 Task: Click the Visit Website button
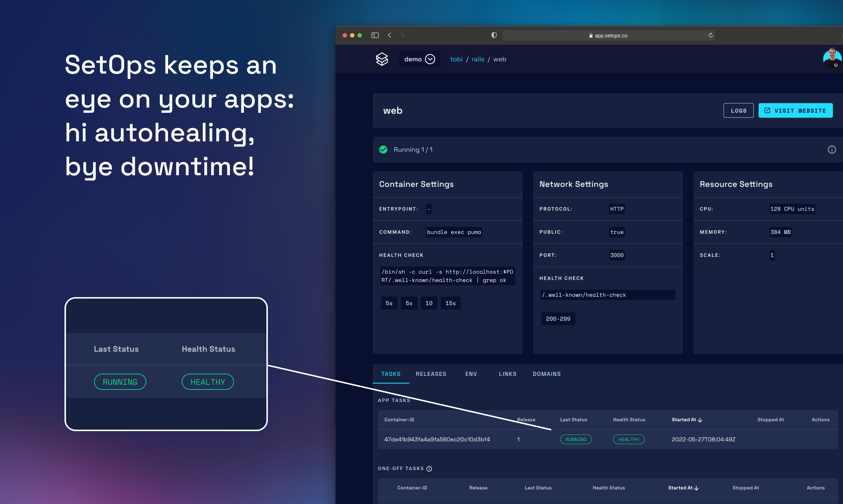coord(795,110)
